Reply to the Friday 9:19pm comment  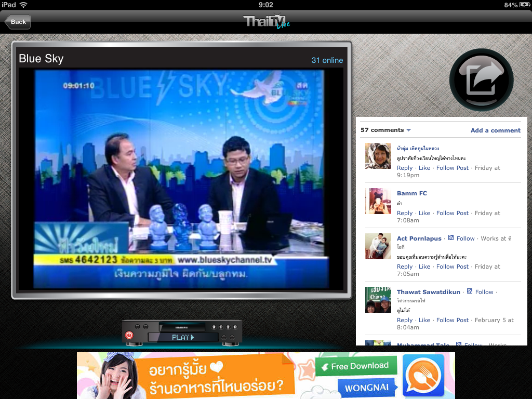(x=405, y=168)
